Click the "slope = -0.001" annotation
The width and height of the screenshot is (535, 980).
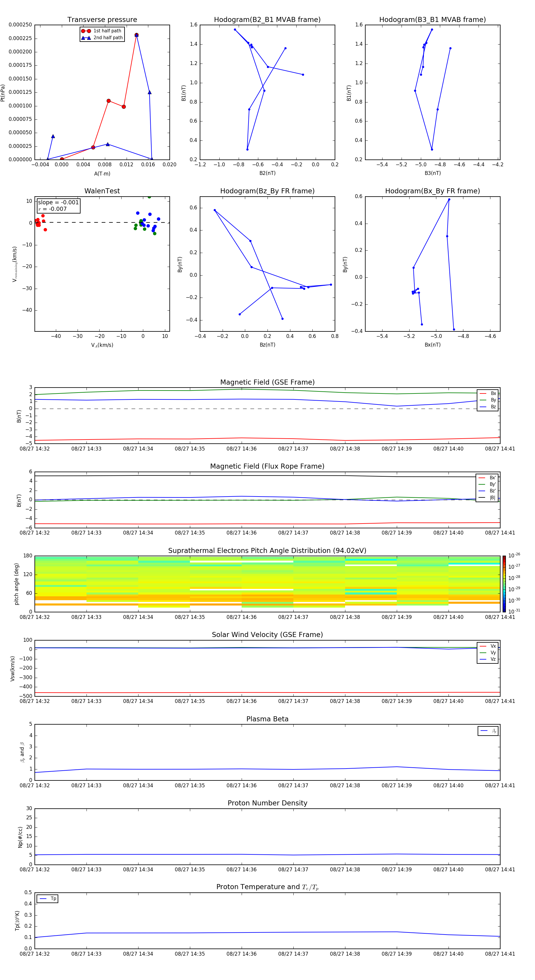pyautogui.click(x=58, y=203)
